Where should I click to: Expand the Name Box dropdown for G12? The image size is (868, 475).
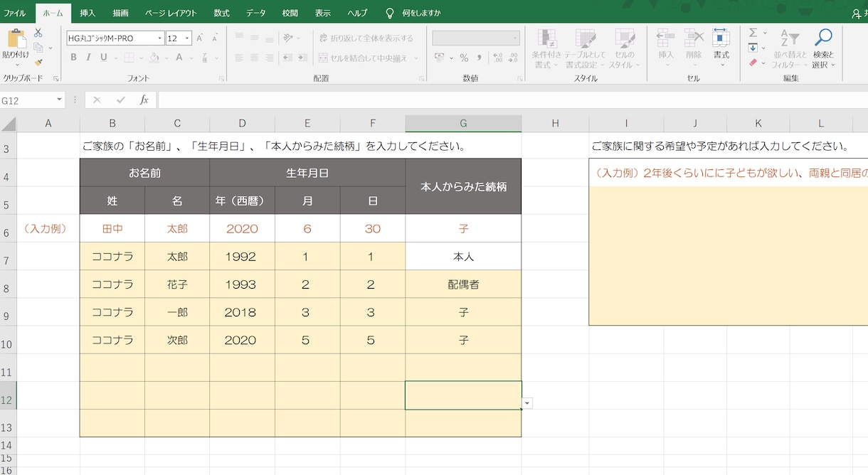point(58,100)
